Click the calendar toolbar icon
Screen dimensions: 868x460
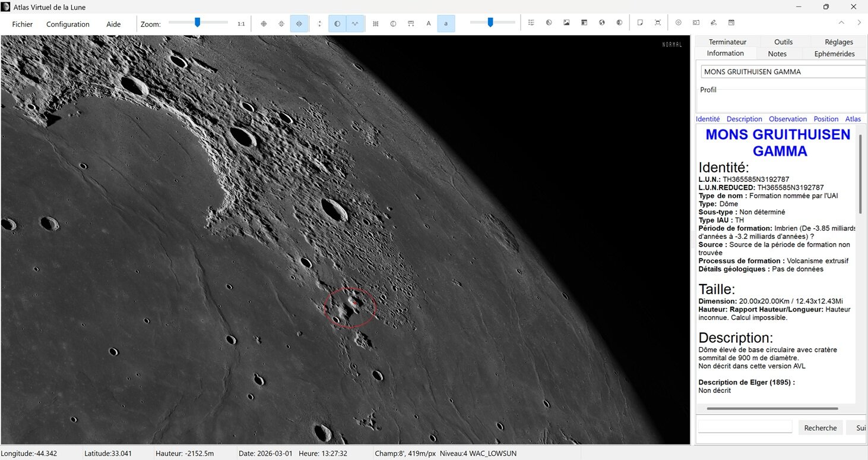pyautogui.click(x=731, y=23)
